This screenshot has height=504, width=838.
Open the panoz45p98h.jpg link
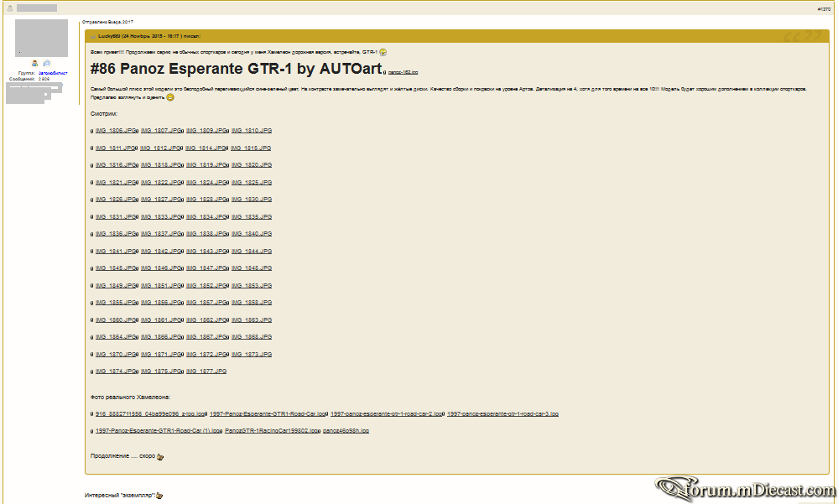point(346,431)
